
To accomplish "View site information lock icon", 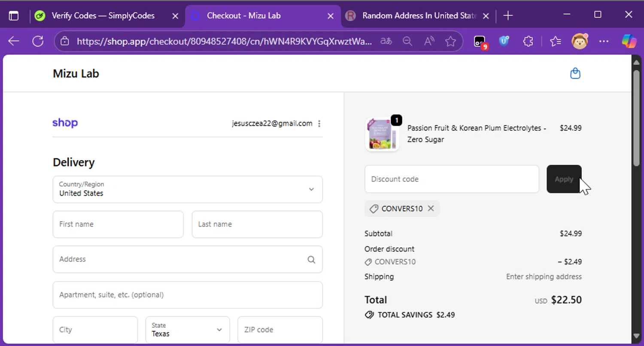I will 65,41.
